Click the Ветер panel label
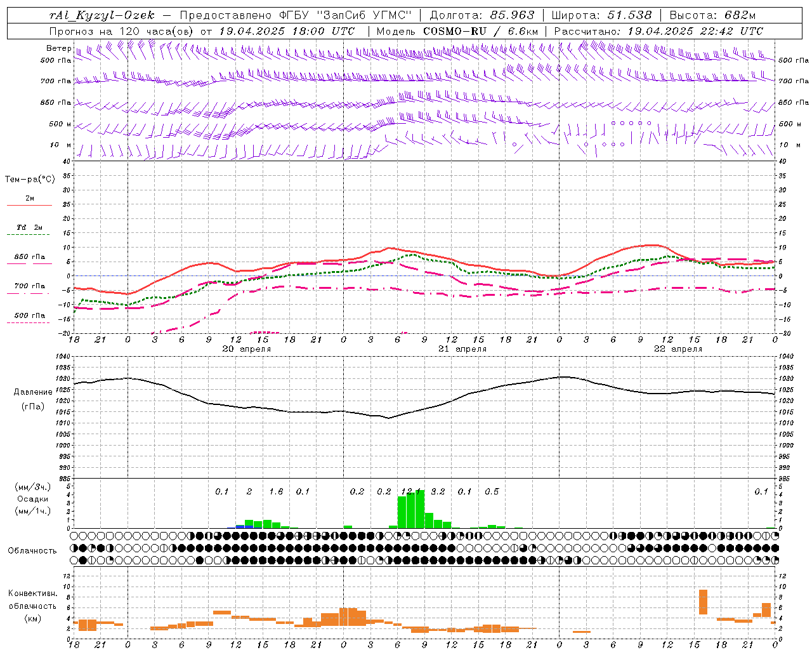This screenshot has width=812, height=650. [x=58, y=48]
